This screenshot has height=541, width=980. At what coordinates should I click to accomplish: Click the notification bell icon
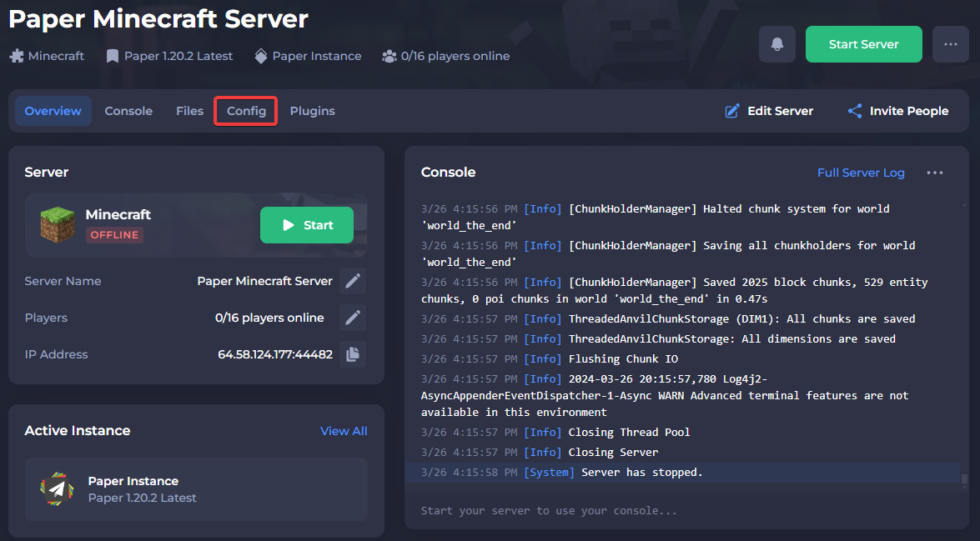coord(776,44)
